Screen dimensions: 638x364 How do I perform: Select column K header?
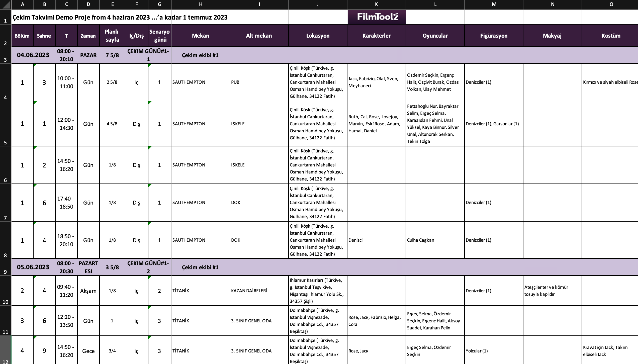pos(377,4)
